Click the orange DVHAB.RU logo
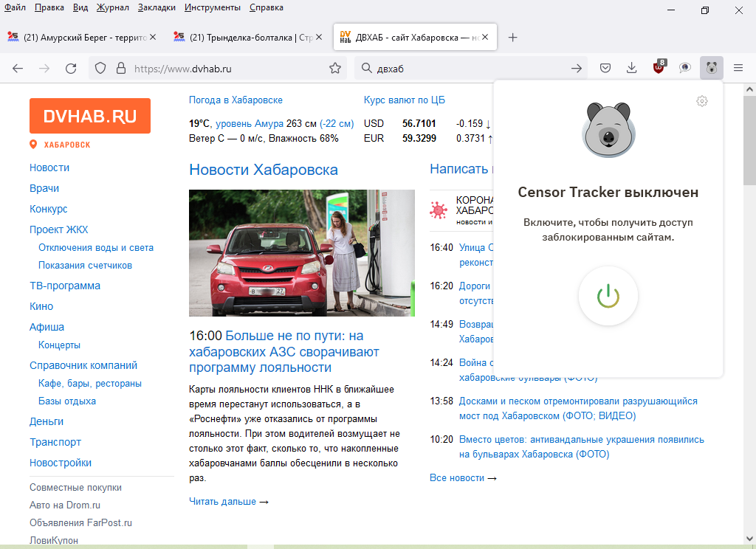This screenshot has height=549, width=756. [x=90, y=116]
